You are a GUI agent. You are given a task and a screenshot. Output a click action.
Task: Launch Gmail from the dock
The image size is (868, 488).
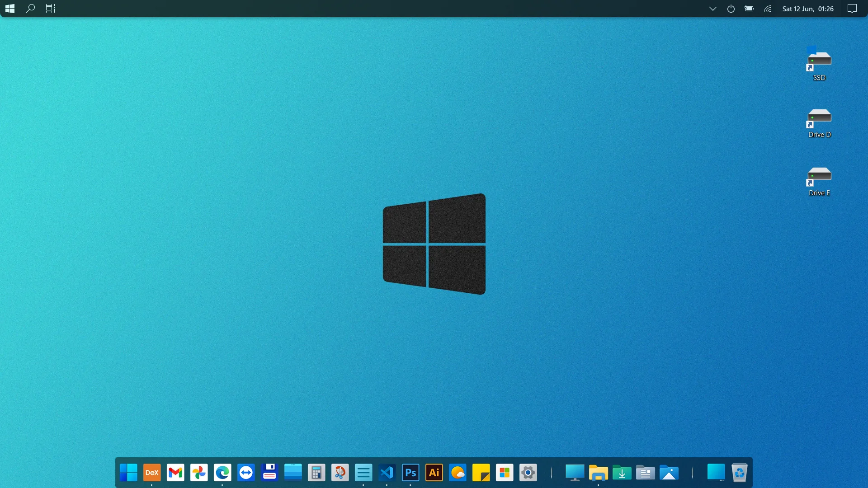(x=175, y=473)
